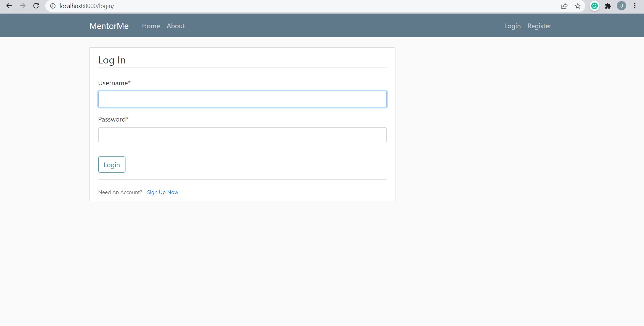The image size is (644, 326).
Task: Click the Sign Up Now link
Action: coord(162,192)
